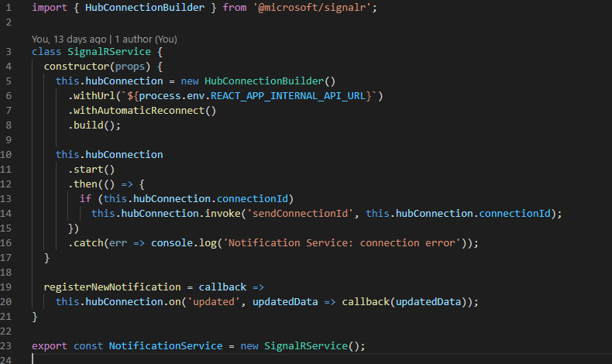Click "new" keyword before HubConnectionBuilder() on line 5
612x364 pixels.
(190, 81)
